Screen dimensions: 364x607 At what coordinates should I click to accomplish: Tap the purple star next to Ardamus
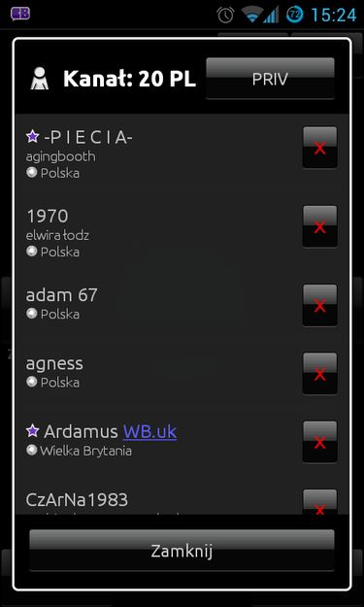(x=32, y=430)
